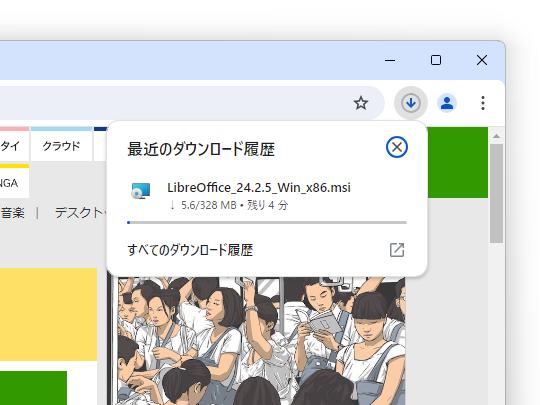Open すべてのダウンロード履歴 link
The height and width of the screenshot is (405, 540).
[190, 250]
